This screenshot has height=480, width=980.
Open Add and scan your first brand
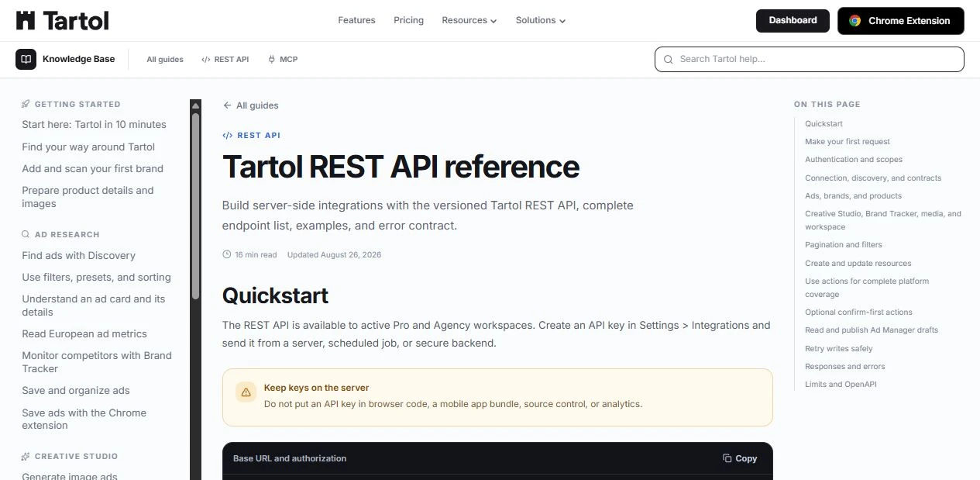92,168
